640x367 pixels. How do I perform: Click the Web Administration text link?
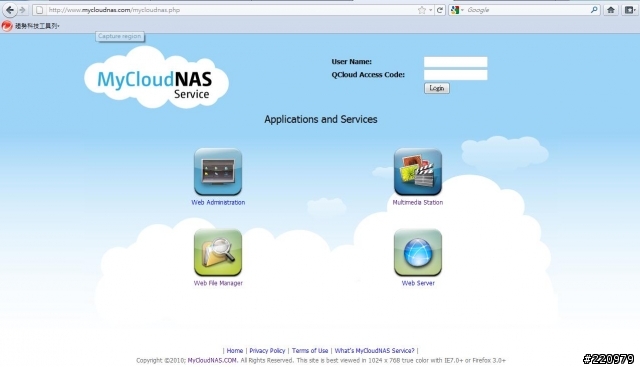coord(218,202)
